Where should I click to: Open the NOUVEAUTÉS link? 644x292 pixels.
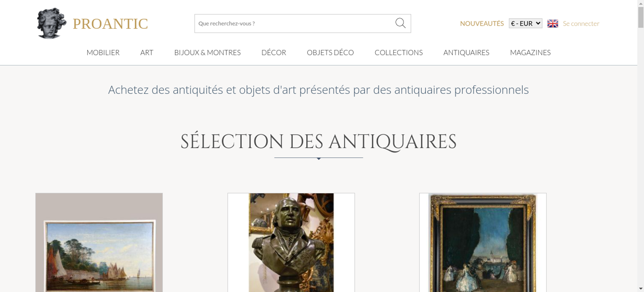tap(482, 23)
